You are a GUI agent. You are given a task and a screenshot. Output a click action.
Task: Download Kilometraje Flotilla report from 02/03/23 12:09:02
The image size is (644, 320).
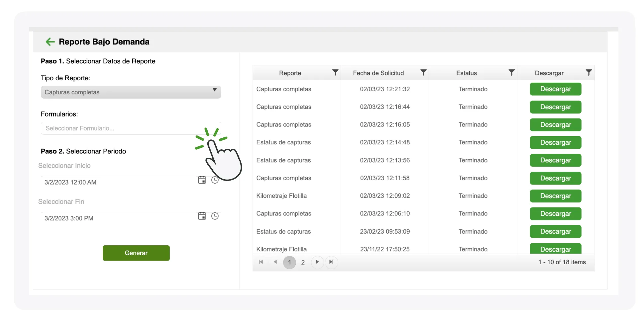tap(556, 196)
